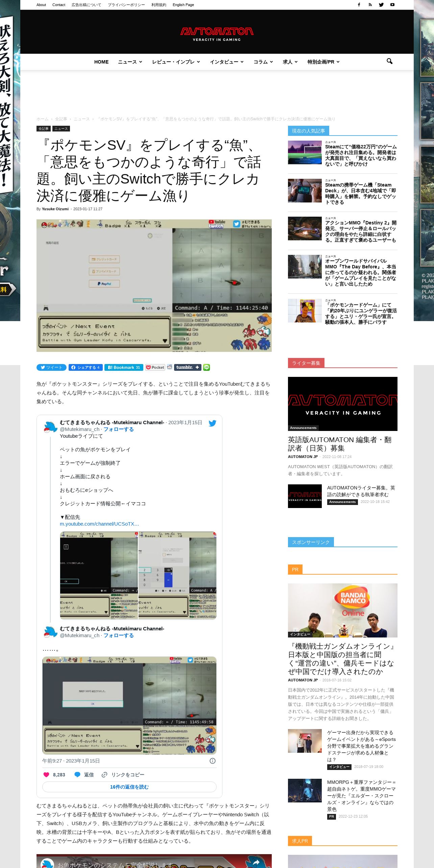Image resolution: width=434 pixels, height=868 pixels.
Task: Open ポケモンカードゲーム ユンゲラー article
Action: click(x=361, y=313)
